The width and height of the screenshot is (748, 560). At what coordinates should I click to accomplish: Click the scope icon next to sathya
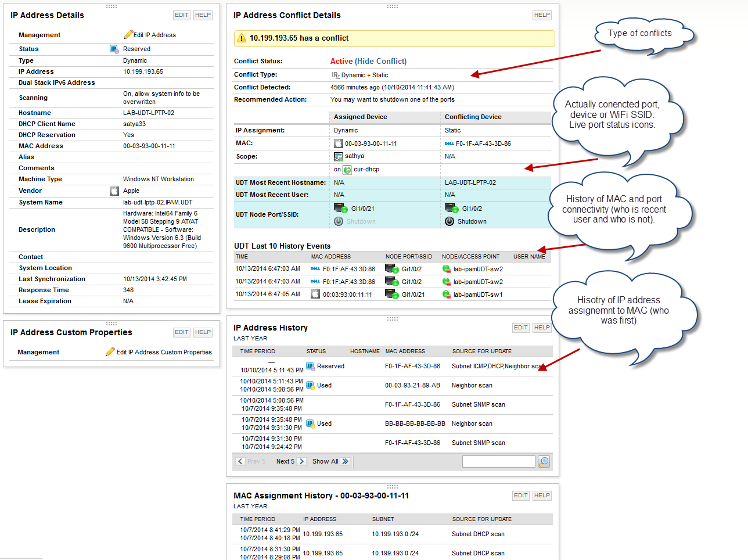pos(338,156)
